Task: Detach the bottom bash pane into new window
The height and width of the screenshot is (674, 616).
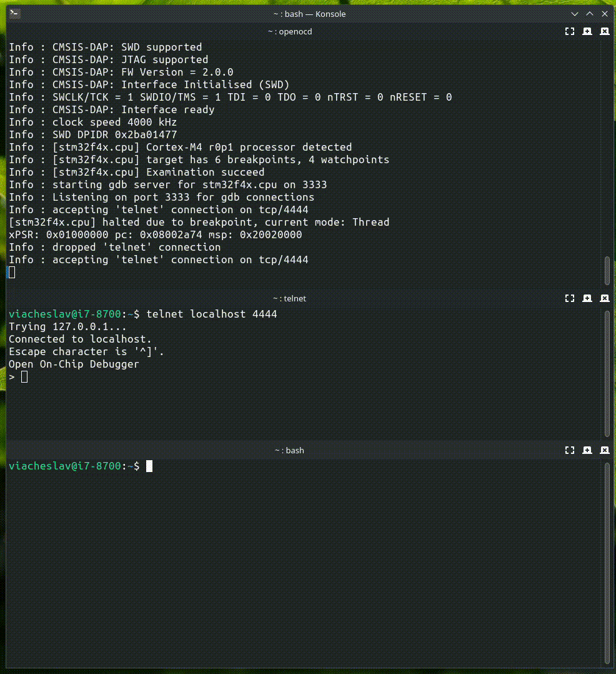Action: click(x=587, y=450)
